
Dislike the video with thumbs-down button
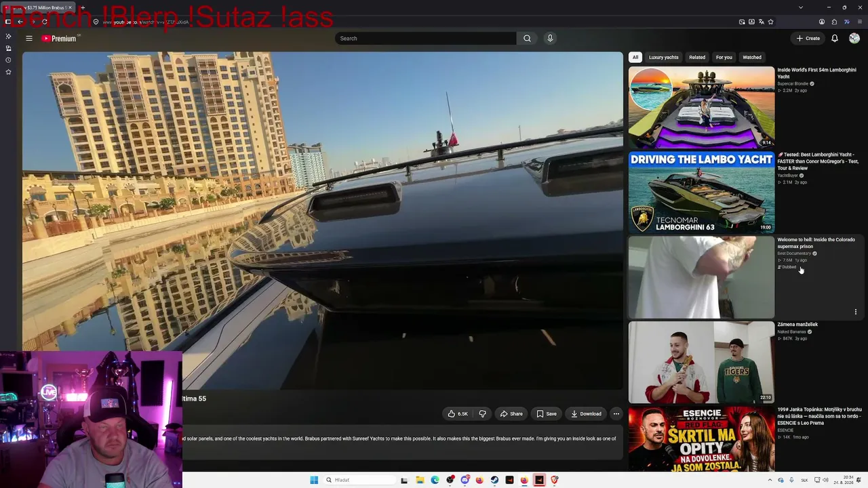tap(483, 414)
